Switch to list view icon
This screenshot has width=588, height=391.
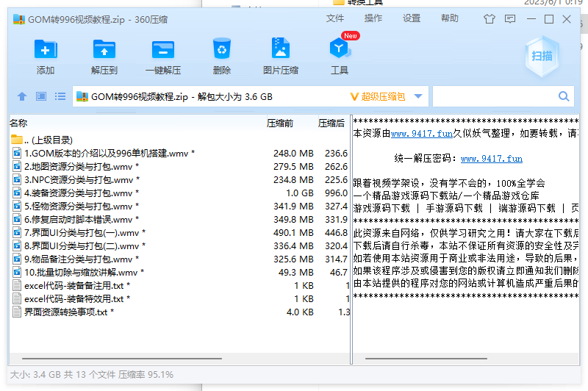coord(60,97)
